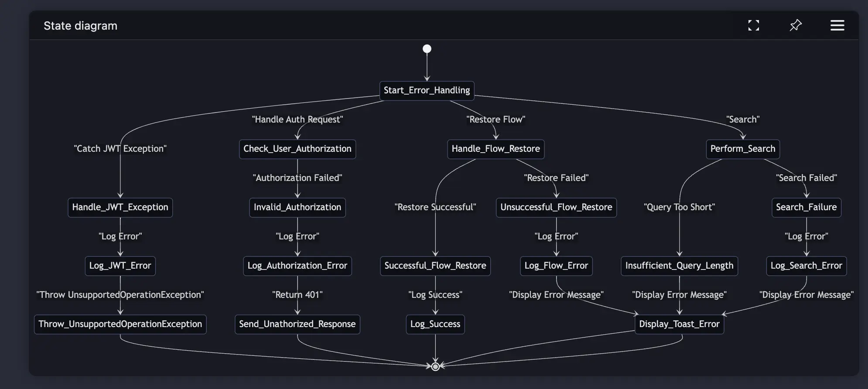Select the Send_Unathorized_Response node
The image size is (868, 389).
click(x=297, y=324)
